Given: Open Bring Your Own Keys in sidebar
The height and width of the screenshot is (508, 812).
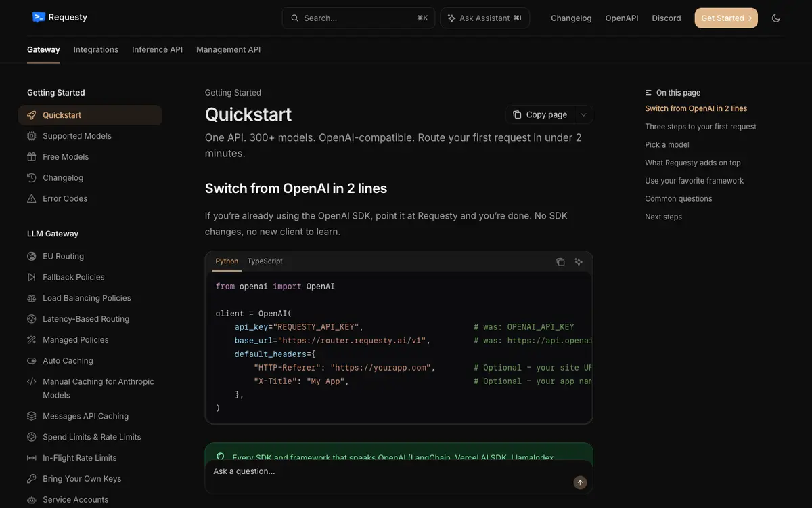Looking at the screenshot, I should coord(90,479).
